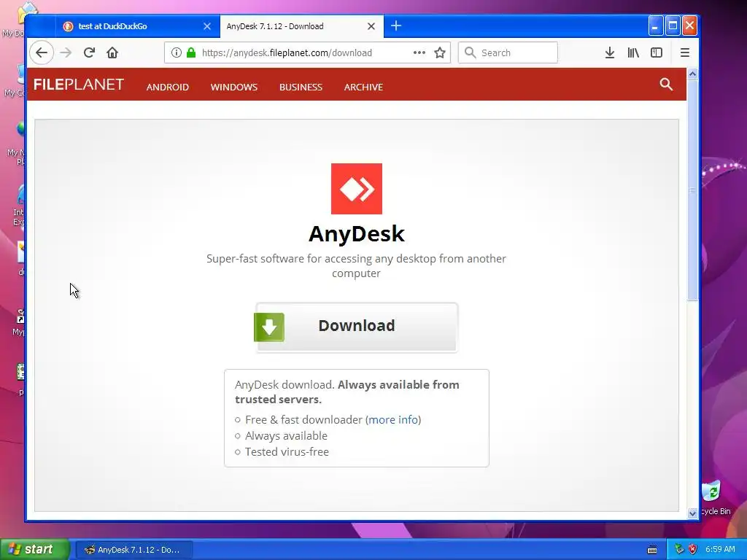This screenshot has height=560, width=747.
Task: Maximize the browser window
Action: 673,26
